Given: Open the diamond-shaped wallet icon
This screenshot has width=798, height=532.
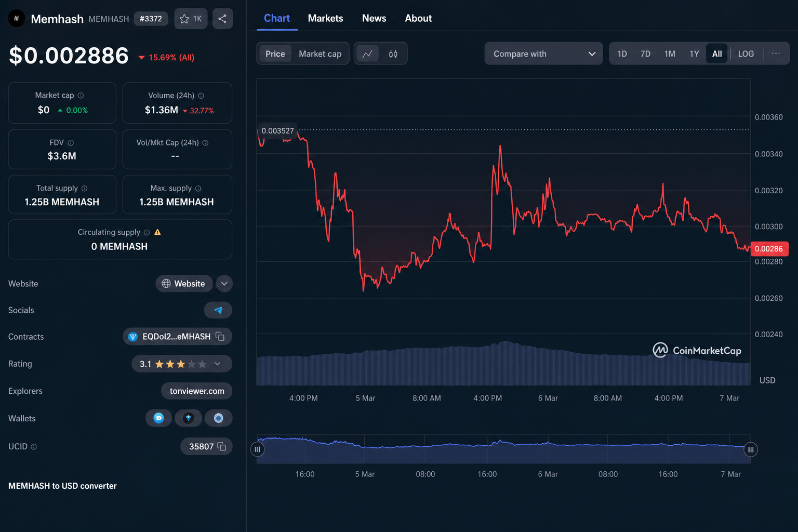Looking at the screenshot, I should click(189, 418).
